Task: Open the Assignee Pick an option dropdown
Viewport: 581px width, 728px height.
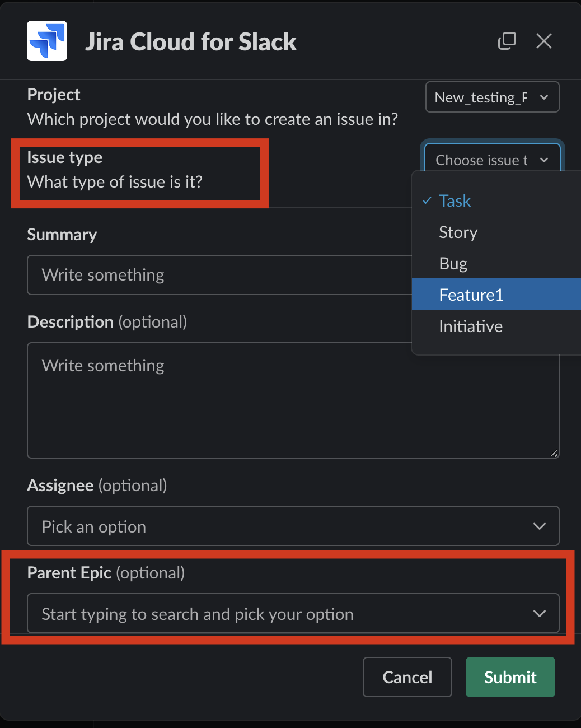Action: (x=293, y=526)
